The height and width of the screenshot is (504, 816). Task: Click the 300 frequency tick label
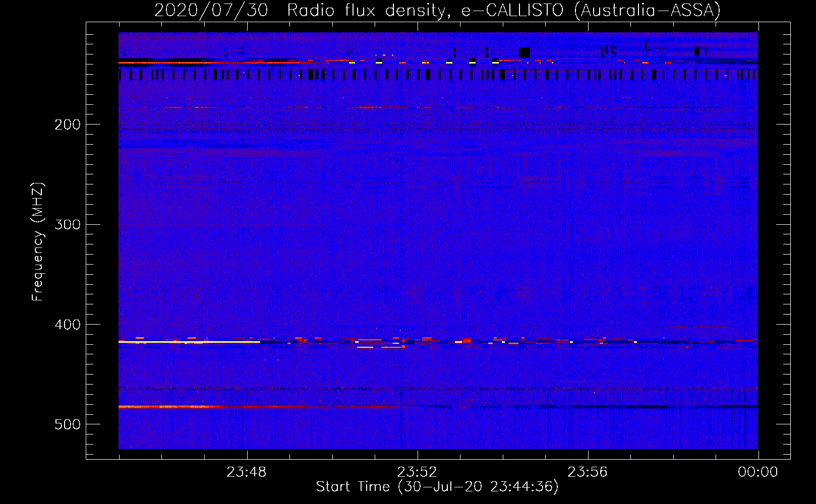click(x=68, y=224)
